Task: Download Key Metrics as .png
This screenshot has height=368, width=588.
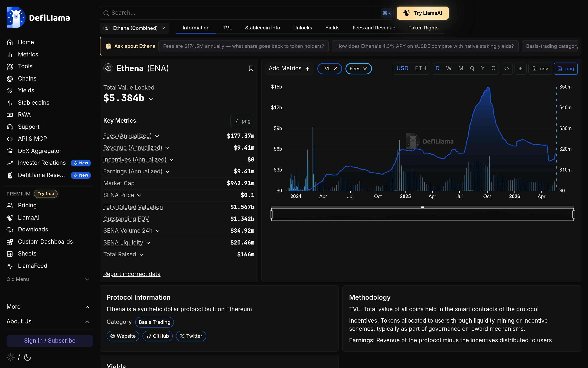Action: click(242, 121)
